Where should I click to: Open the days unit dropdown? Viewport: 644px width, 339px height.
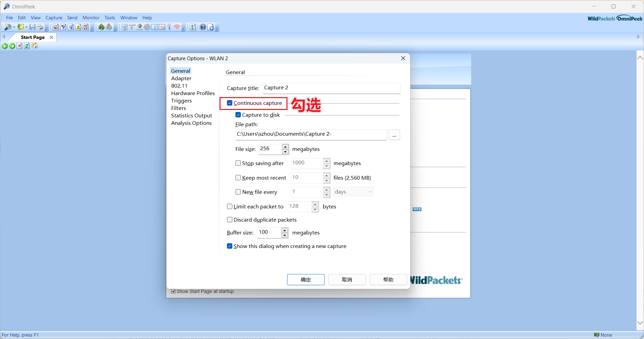click(353, 192)
